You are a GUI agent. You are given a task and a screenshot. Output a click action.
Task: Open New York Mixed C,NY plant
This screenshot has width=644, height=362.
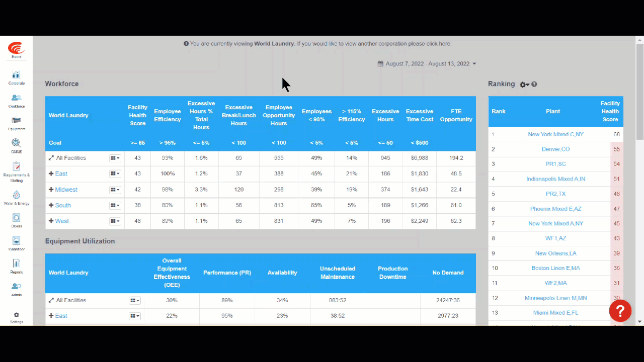pyautogui.click(x=555, y=135)
